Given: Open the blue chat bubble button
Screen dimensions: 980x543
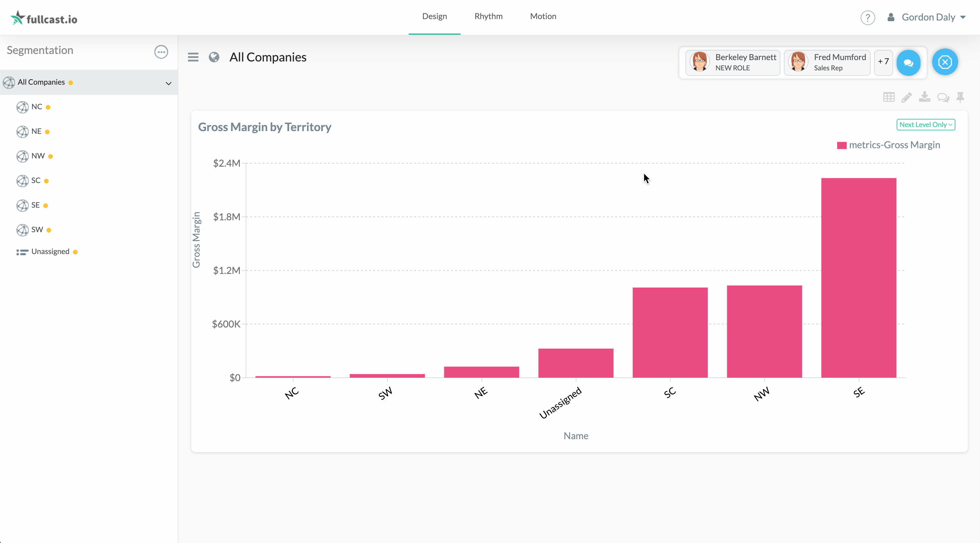Looking at the screenshot, I should pyautogui.click(x=908, y=63).
